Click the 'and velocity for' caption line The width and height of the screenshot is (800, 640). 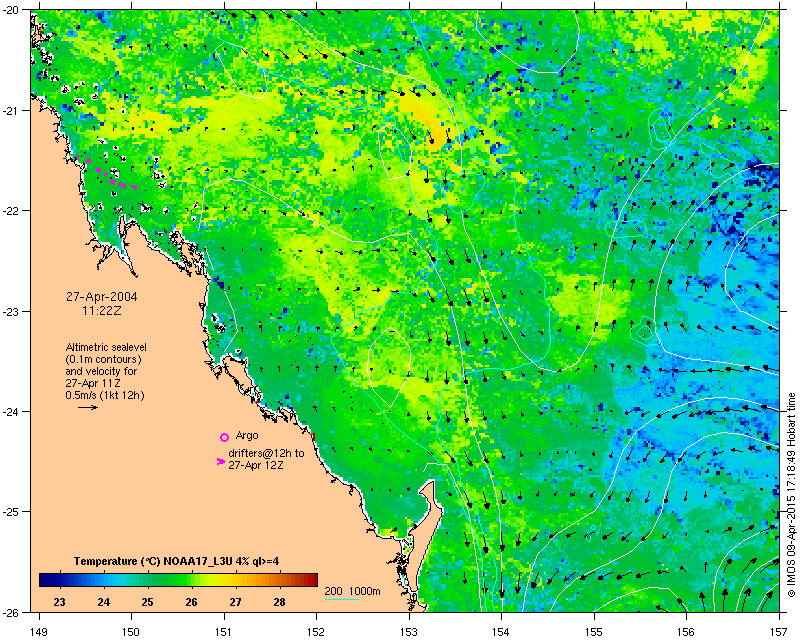[101, 371]
